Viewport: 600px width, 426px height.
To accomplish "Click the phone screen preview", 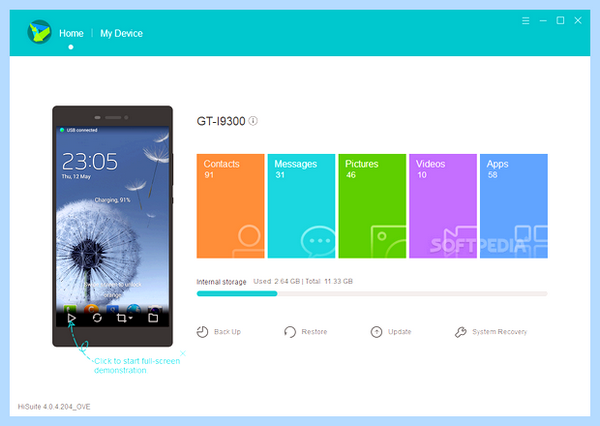I will coord(112,226).
